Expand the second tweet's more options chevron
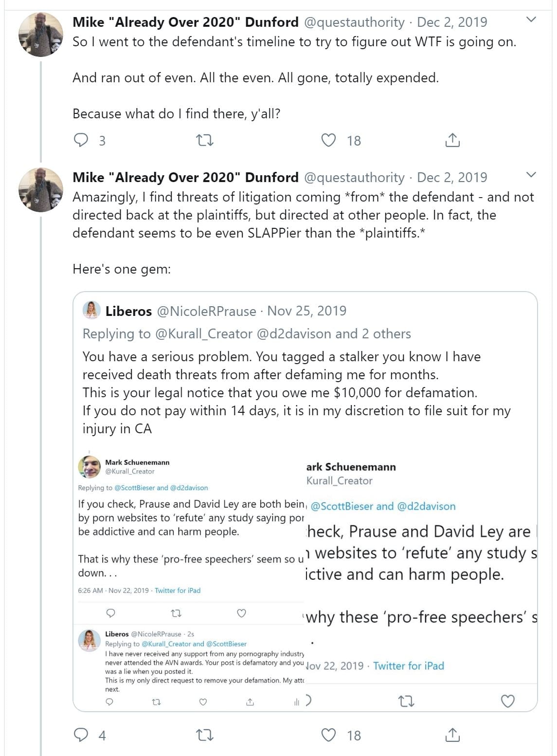557x756 pixels. pyautogui.click(x=532, y=175)
